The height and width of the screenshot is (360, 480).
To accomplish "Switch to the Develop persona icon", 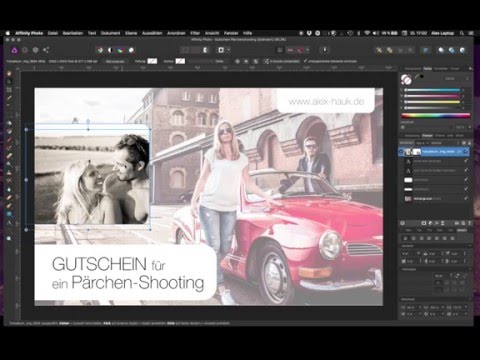I will (36, 50).
